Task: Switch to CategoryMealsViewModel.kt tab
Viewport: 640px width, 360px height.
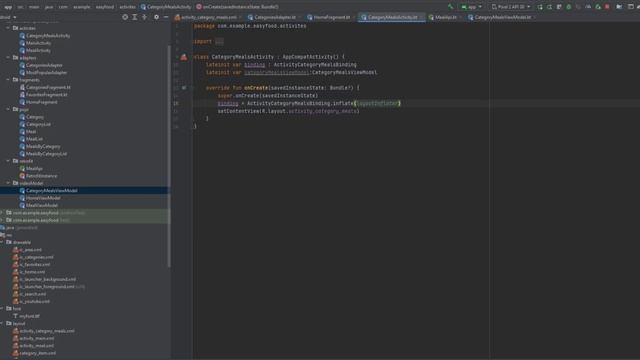Action: [x=501, y=17]
